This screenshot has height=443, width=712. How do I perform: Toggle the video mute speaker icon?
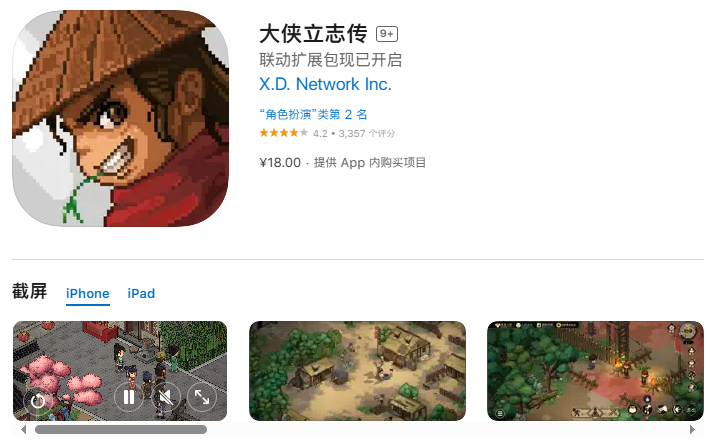pyautogui.click(x=166, y=397)
